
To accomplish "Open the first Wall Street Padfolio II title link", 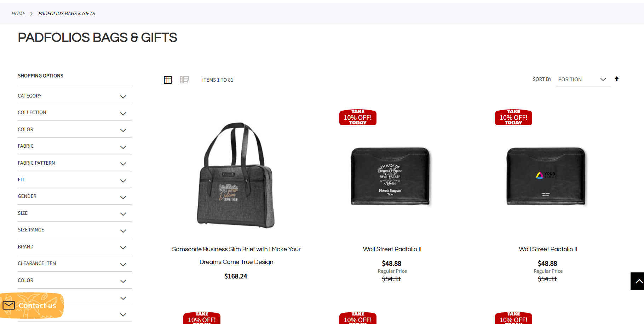I will [x=392, y=249].
